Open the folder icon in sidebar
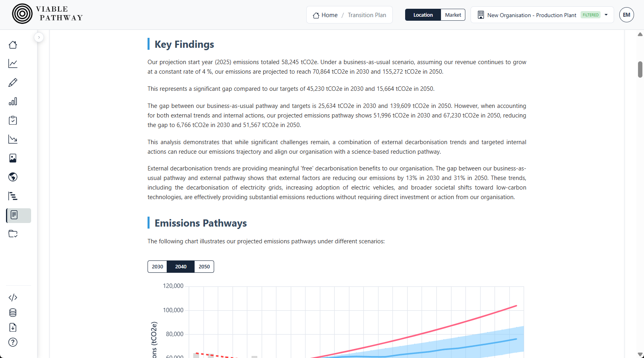 [x=13, y=234]
